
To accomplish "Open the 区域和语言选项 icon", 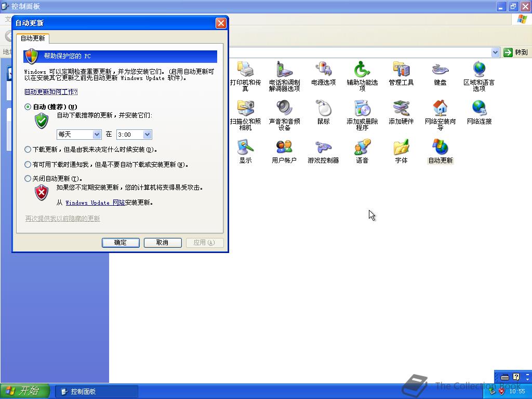I will click(x=479, y=76).
